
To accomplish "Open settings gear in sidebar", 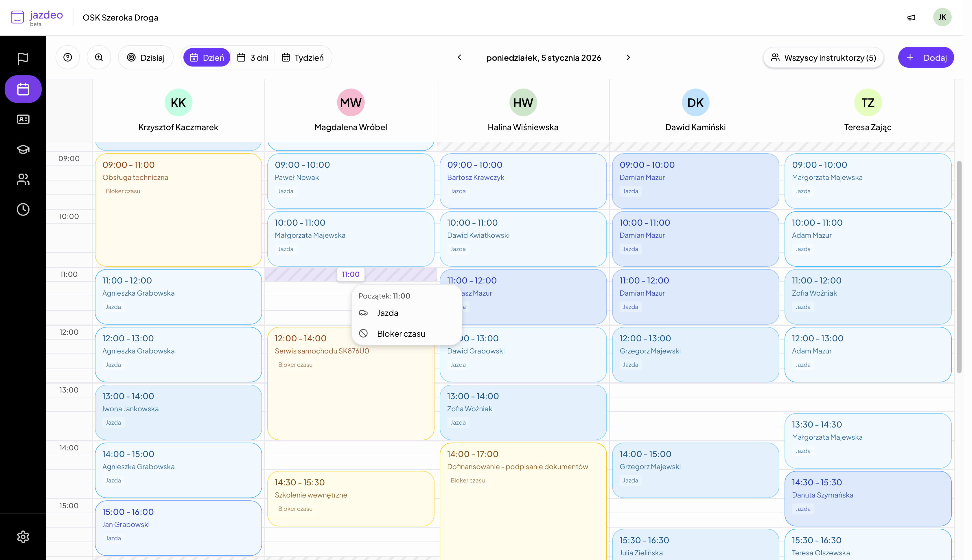I will click(x=23, y=537).
